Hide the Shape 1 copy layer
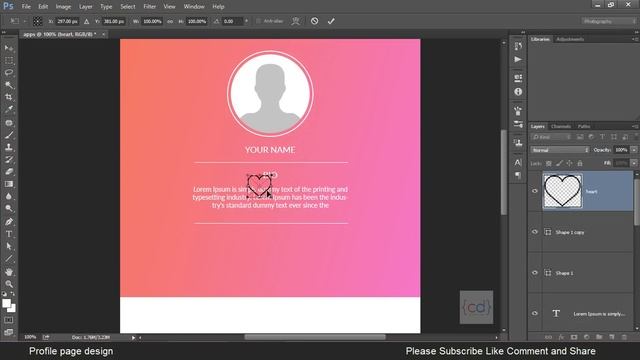Viewport: 640px width, 360px height. pos(535,232)
